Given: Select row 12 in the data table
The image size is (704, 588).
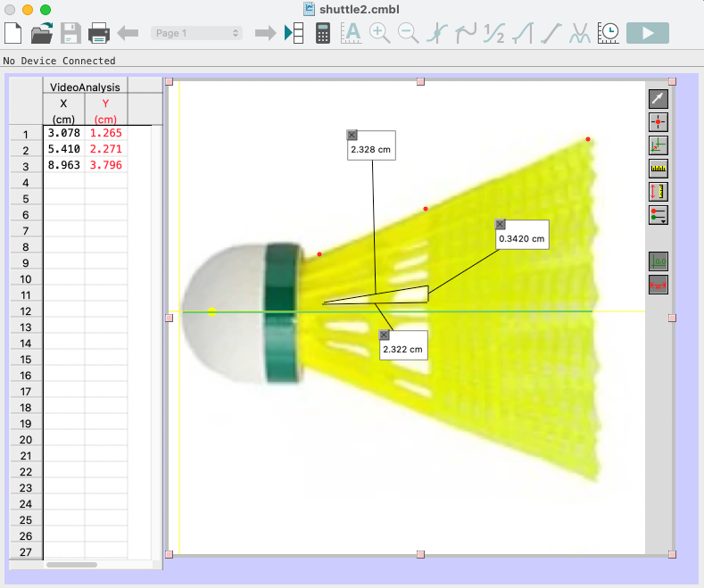Looking at the screenshot, I should click(x=26, y=311).
